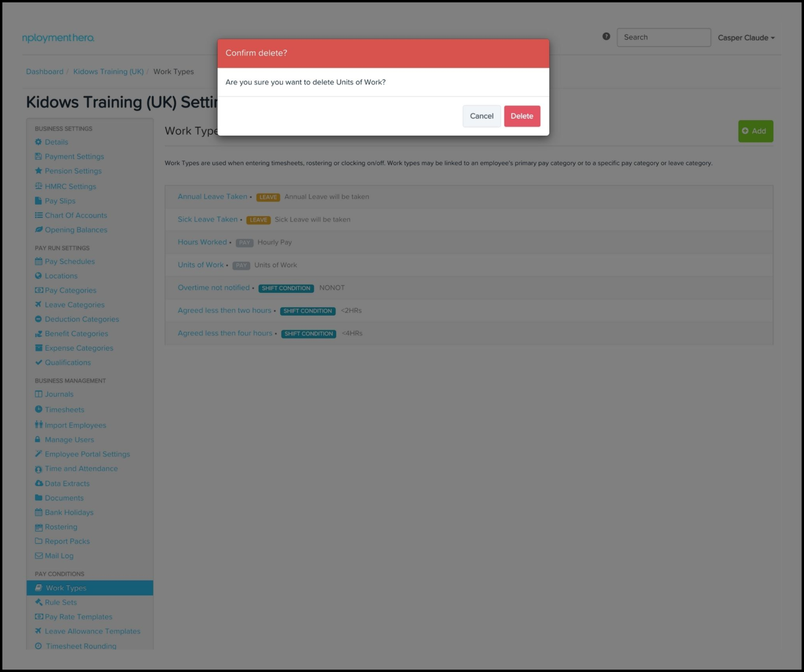Screen dimensions: 804x672
Task: Go to Kidows Training (UK) breadcrumb
Action: 108,71
